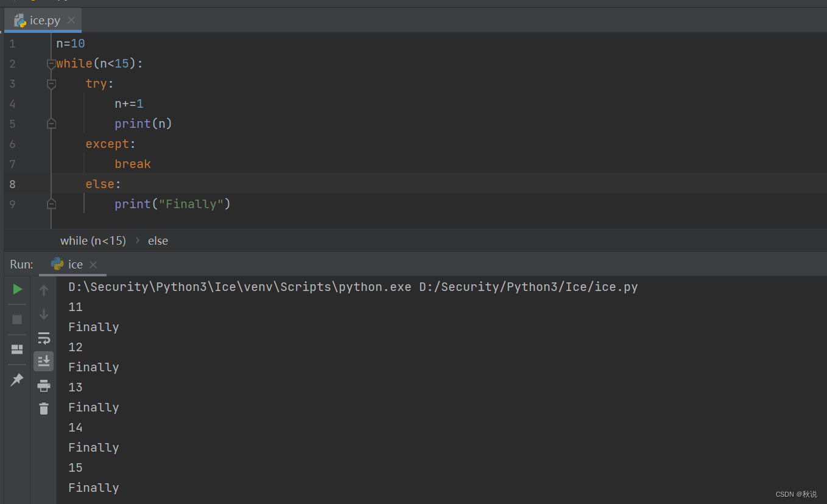
Task: Click the 'while(n<15):' statement
Action: (x=100, y=64)
